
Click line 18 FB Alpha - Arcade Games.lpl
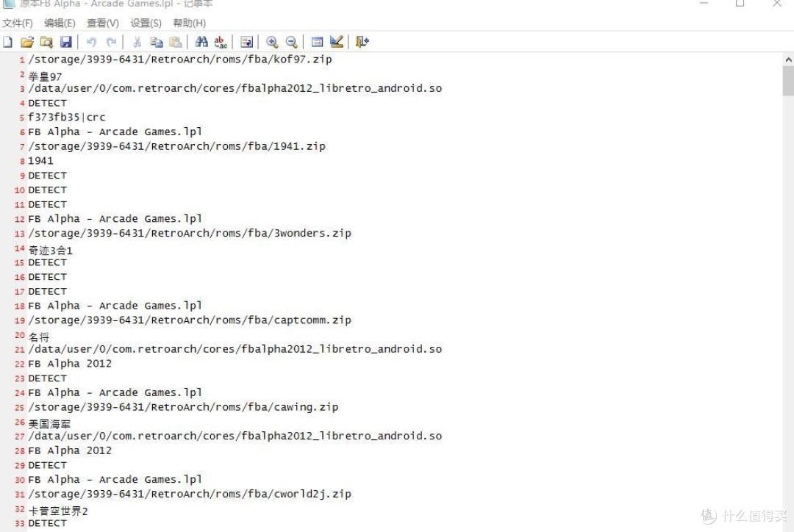pyautogui.click(x=115, y=306)
